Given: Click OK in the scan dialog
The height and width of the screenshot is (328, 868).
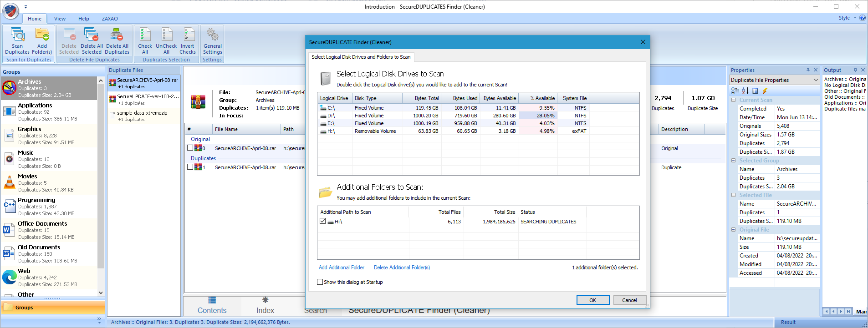Looking at the screenshot, I should (x=593, y=300).
